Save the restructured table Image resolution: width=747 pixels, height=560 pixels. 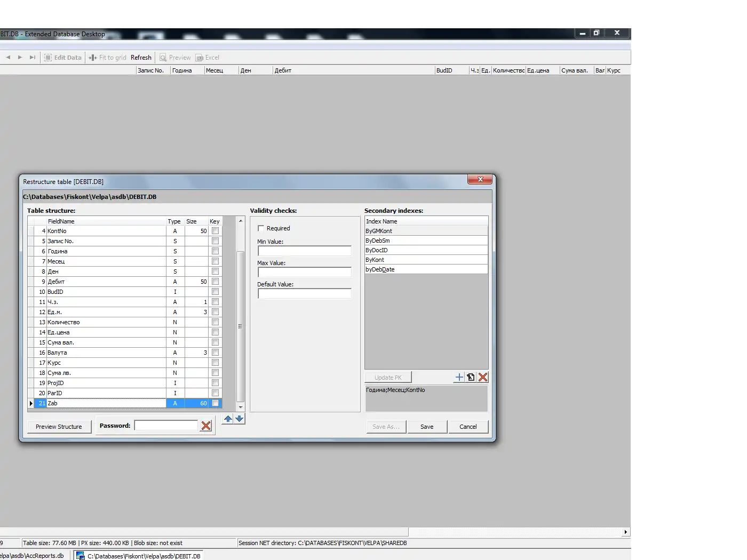click(x=427, y=427)
